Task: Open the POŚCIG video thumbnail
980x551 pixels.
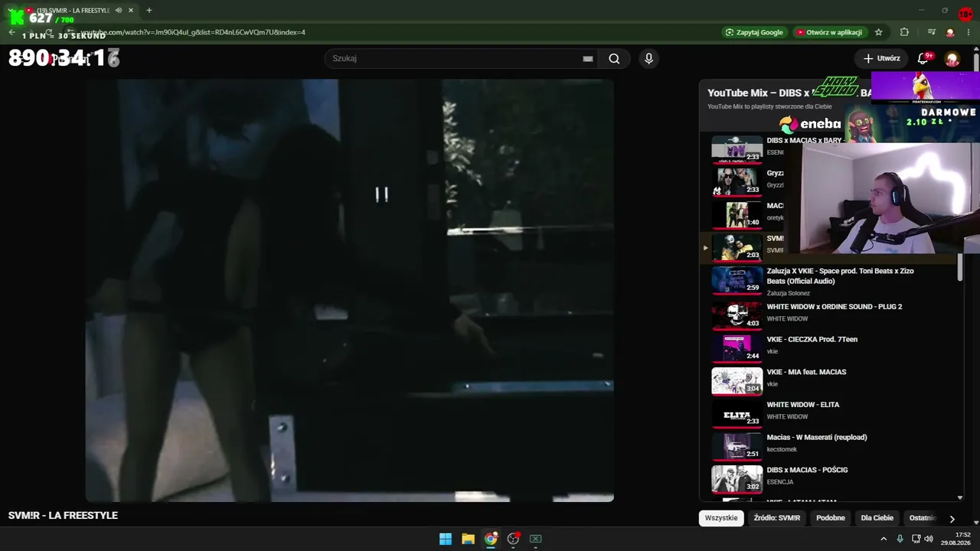Action: click(x=737, y=479)
